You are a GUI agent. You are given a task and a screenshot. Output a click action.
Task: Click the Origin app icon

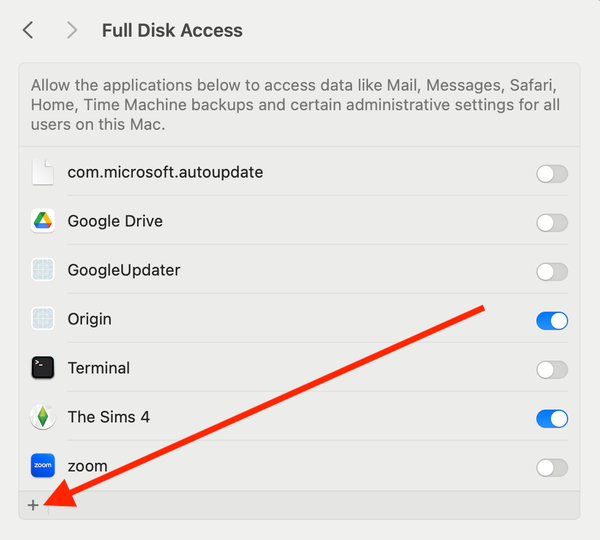click(42, 319)
